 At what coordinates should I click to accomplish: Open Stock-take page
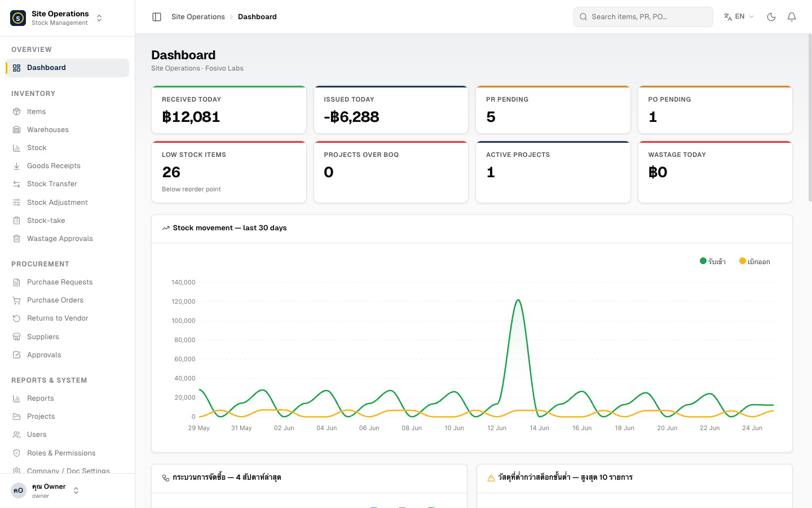67,221
